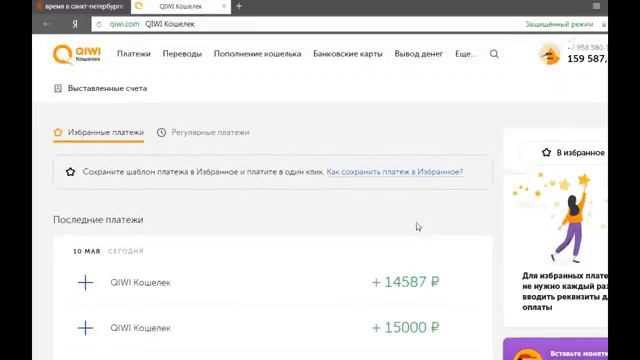This screenshot has height=360, width=640.
Task: Reload page using refresh icon
Action: click(99, 24)
